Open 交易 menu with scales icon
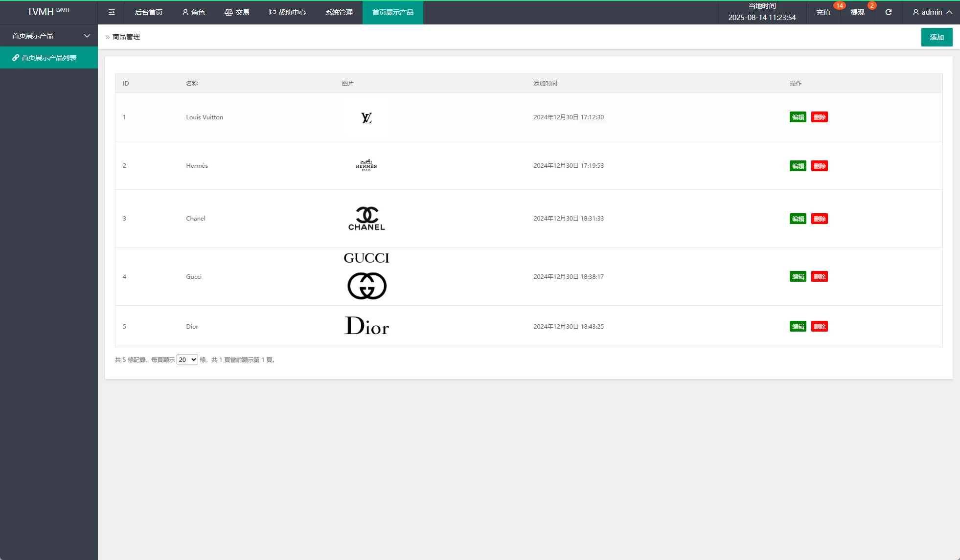 pos(237,12)
